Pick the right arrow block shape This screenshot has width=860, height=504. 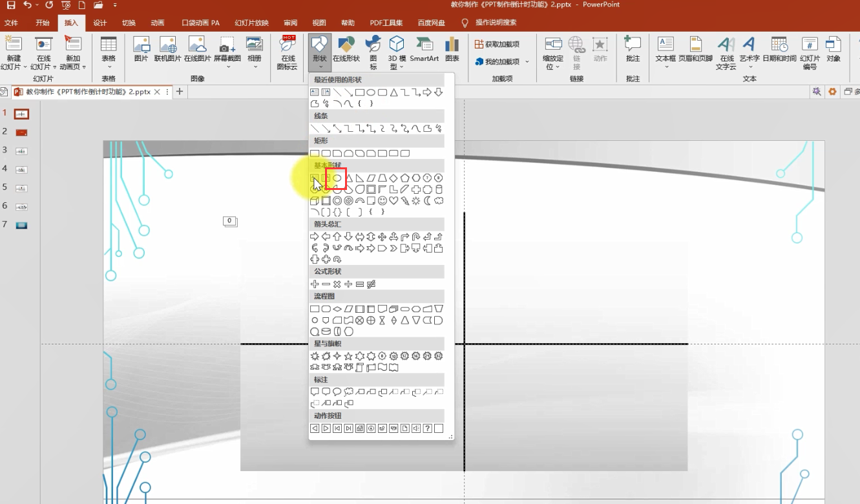315,236
